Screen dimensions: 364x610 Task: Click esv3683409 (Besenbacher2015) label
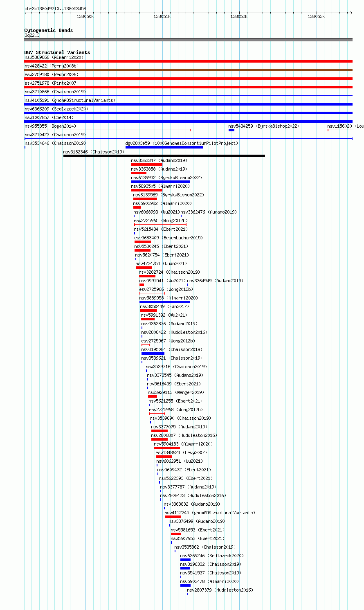[x=169, y=238]
